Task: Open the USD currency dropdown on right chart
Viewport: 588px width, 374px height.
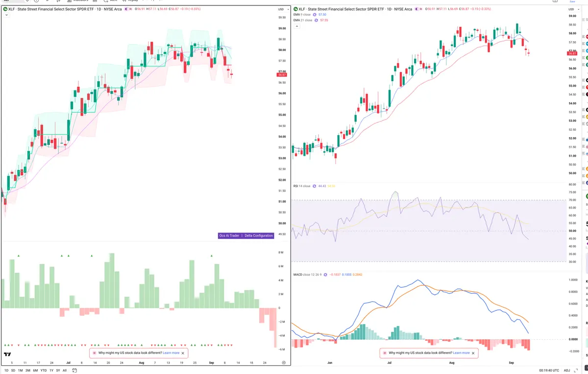Action: pos(573,9)
